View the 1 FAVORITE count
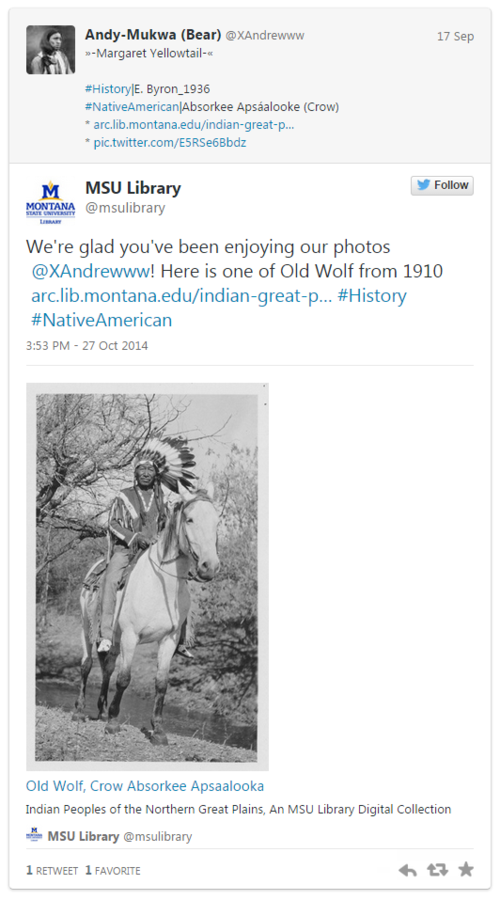This screenshot has height=900, width=500. [113, 871]
